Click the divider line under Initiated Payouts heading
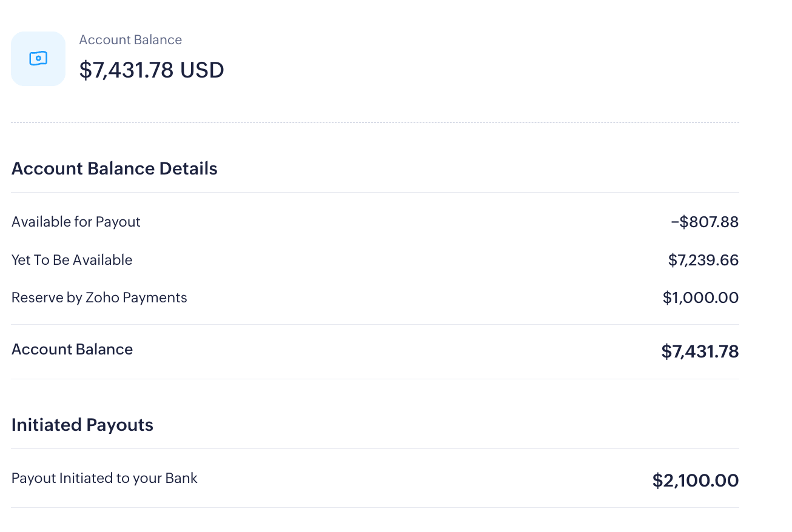 tap(375, 449)
